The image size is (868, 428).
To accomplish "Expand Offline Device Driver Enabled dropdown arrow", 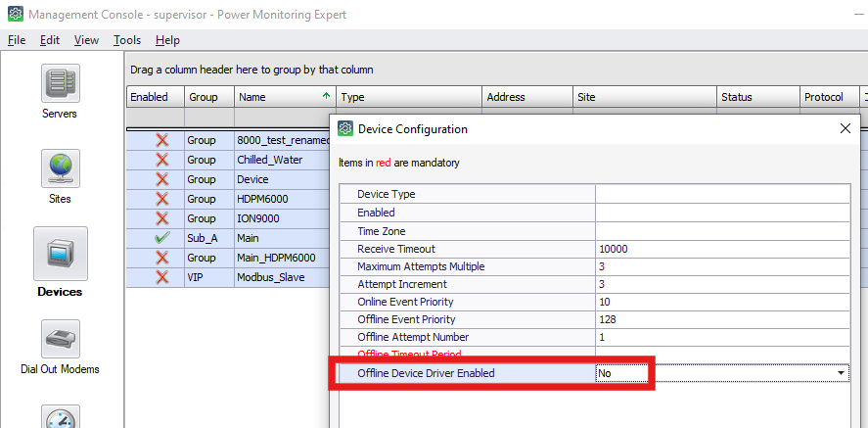I will [842, 374].
